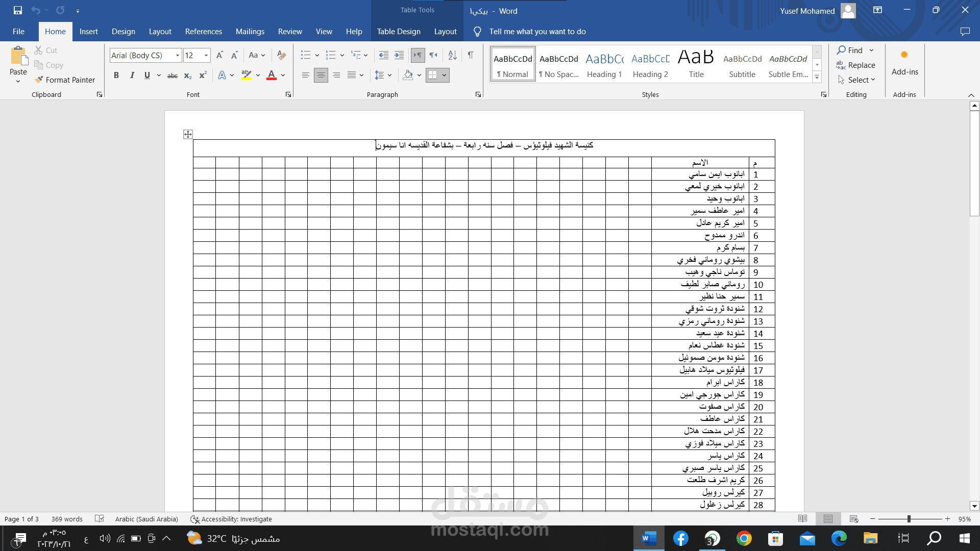Click the Increase Indent icon
The image size is (980, 551).
(x=399, y=55)
